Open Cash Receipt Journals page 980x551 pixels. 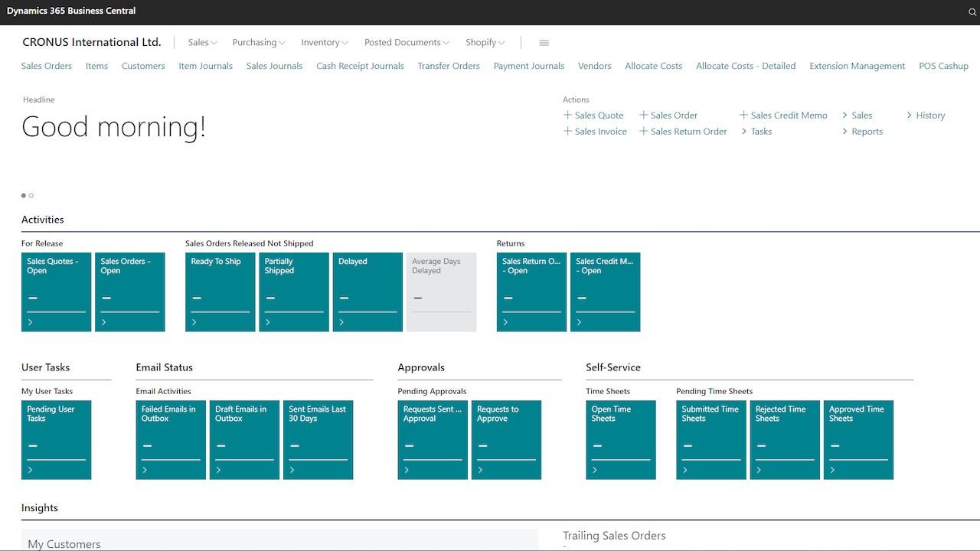(360, 66)
